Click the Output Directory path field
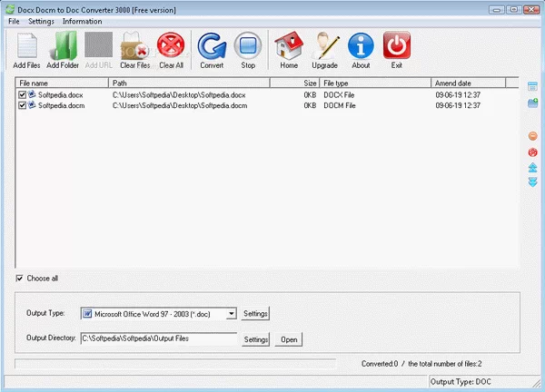Viewport: 545px width, 392px height. click(159, 338)
